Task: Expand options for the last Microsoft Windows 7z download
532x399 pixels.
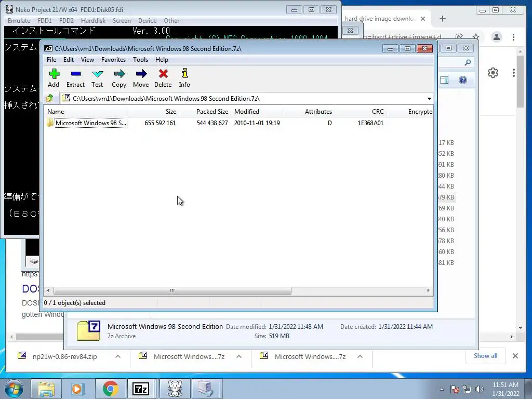Action: [x=360, y=356]
